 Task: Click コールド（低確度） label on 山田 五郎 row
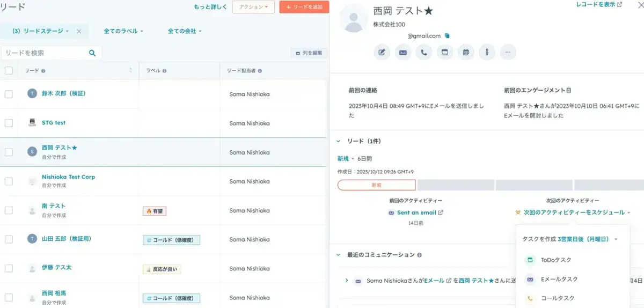[x=171, y=240]
